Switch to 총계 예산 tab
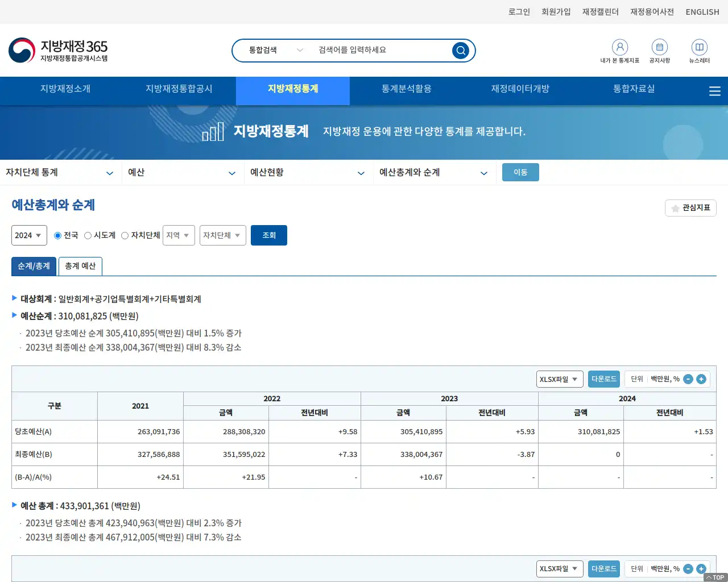 point(80,266)
